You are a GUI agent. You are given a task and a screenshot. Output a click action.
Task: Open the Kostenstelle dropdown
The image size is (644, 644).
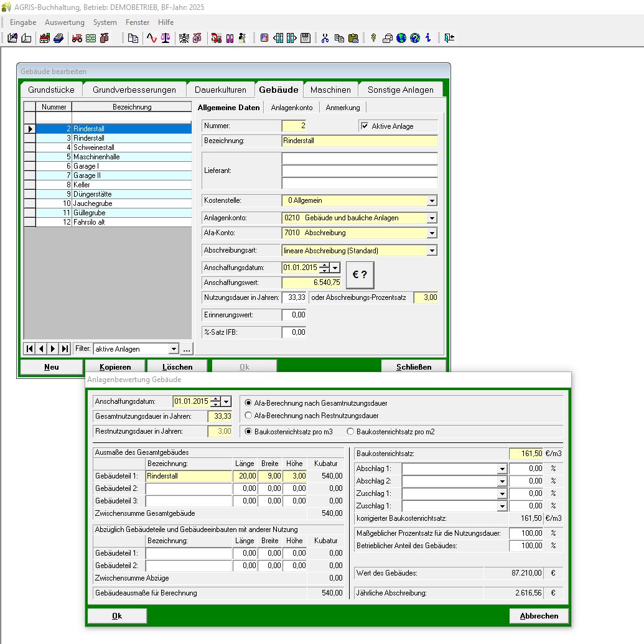(431, 200)
